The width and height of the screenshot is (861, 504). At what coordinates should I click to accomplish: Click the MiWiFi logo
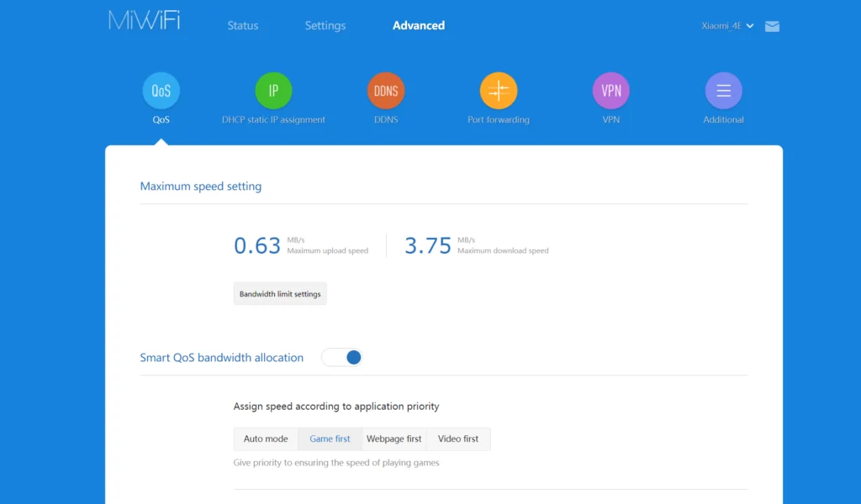tap(145, 22)
